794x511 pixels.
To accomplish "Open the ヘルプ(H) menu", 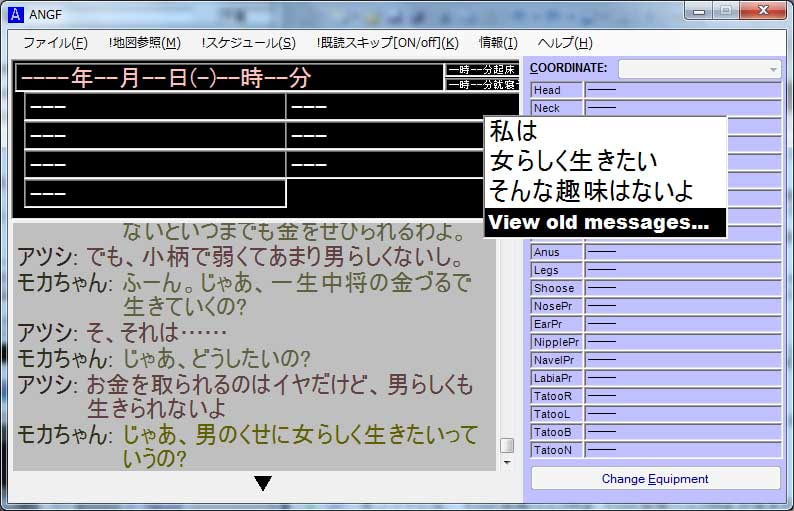I will tap(565, 43).
